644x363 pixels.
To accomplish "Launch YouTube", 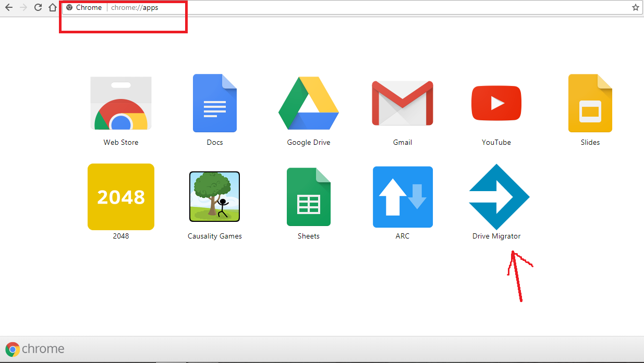I will pyautogui.click(x=496, y=103).
